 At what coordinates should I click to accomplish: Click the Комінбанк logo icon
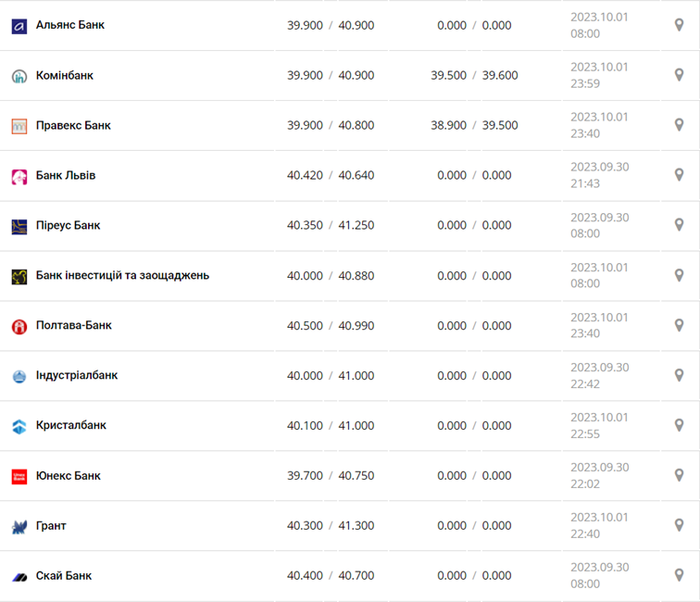point(19,76)
